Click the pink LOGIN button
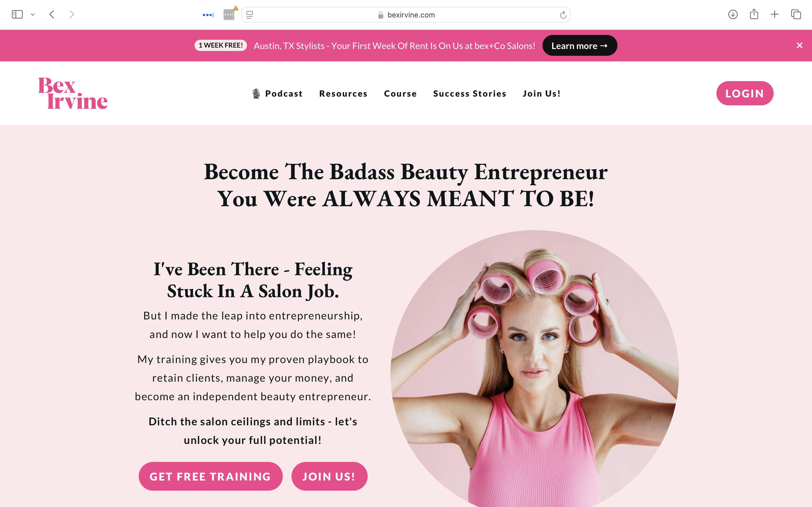This screenshot has width=812, height=507. tap(745, 93)
